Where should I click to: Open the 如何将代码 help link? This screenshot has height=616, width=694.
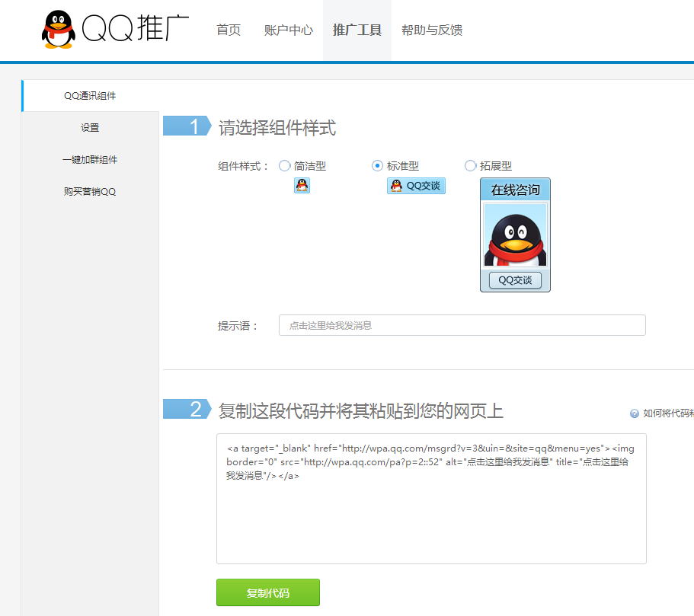(x=668, y=413)
